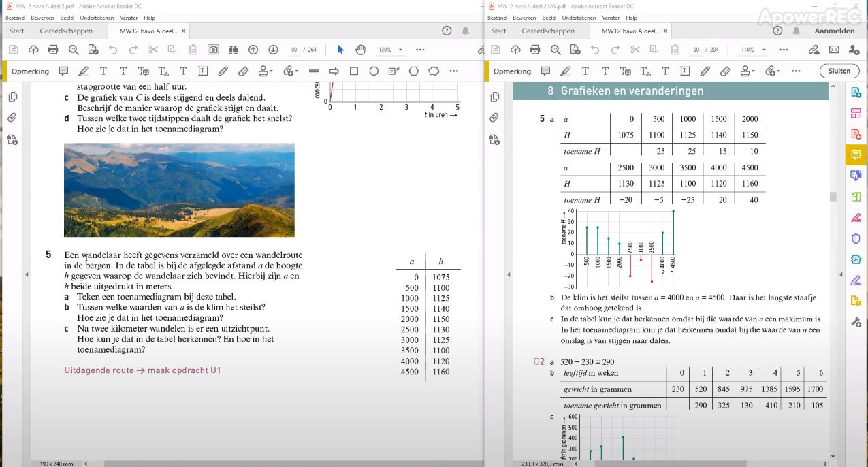Click horizontal scrollbar left arrow in left window
Viewport: 868px width, 467px height.
click(86, 464)
